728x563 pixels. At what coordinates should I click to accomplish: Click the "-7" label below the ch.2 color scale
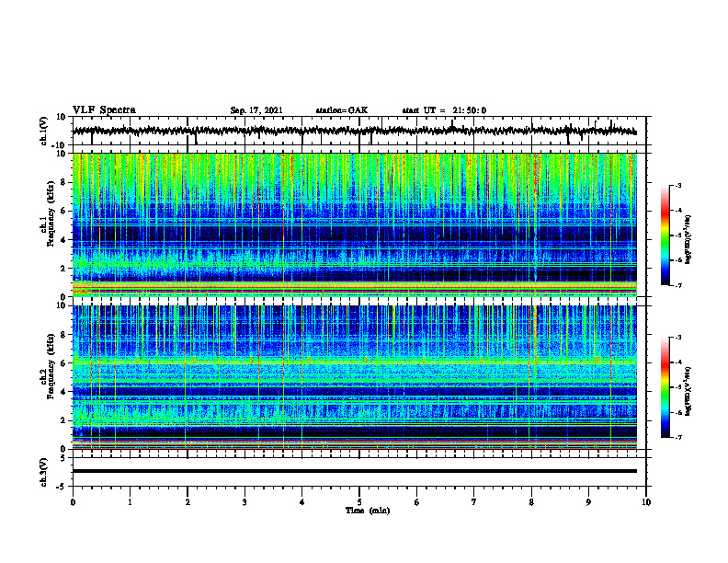[677, 437]
